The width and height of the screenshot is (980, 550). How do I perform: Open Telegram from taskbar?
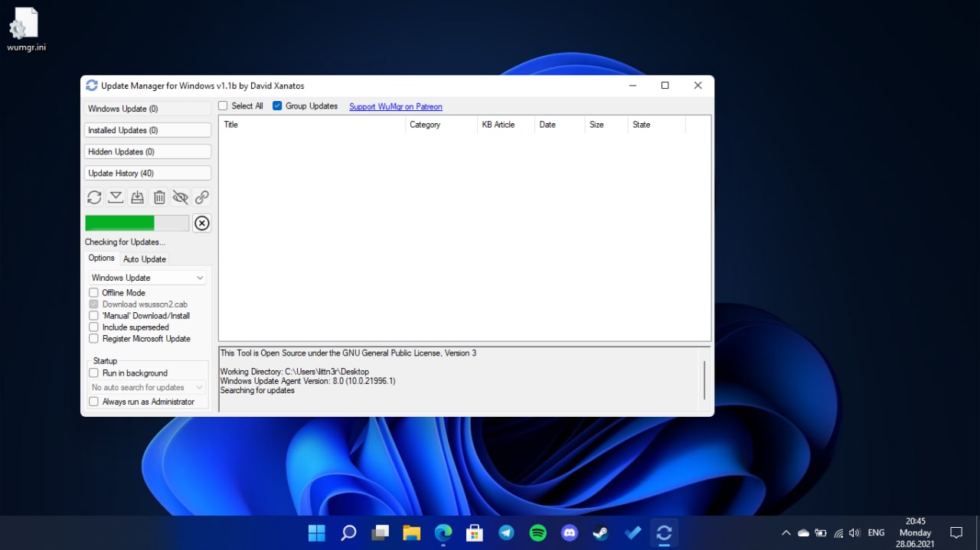point(506,533)
